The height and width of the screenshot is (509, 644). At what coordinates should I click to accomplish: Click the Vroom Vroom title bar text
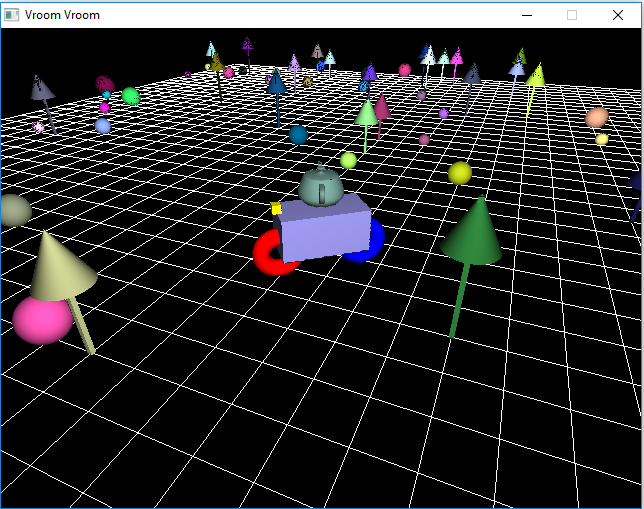(x=62, y=15)
